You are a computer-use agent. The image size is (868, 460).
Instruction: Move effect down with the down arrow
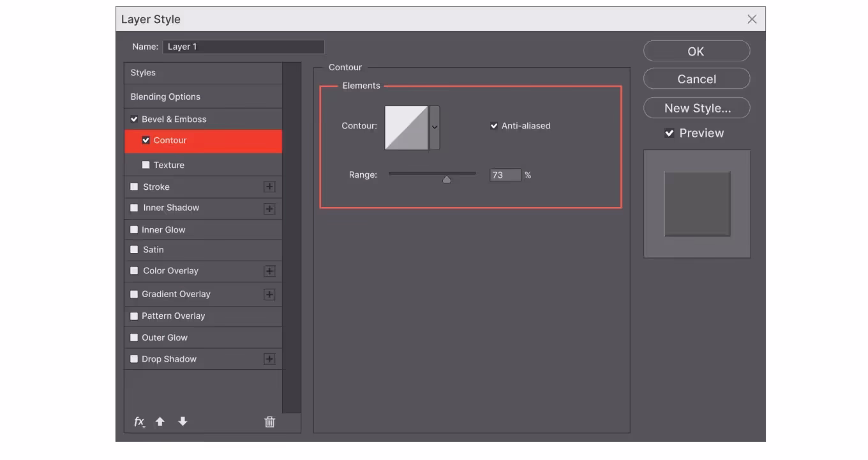[x=183, y=422]
